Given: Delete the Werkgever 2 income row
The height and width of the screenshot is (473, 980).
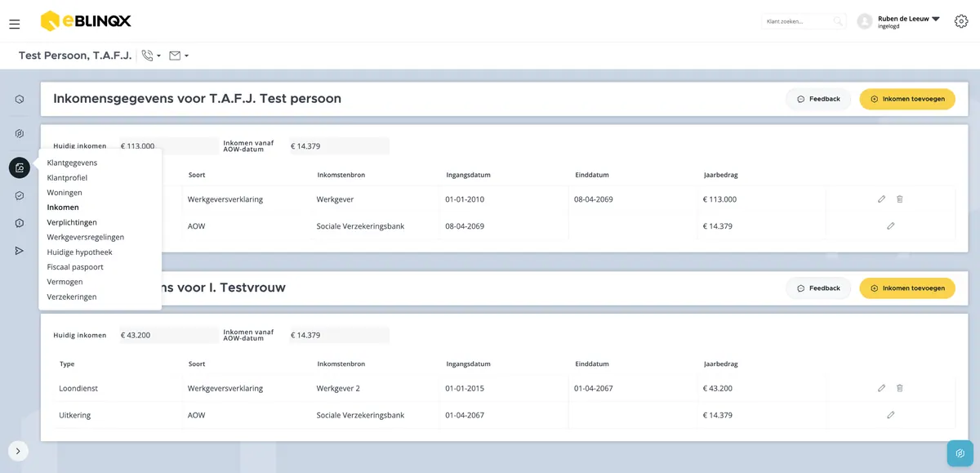Looking at the screenshot, I should [899, 388].
